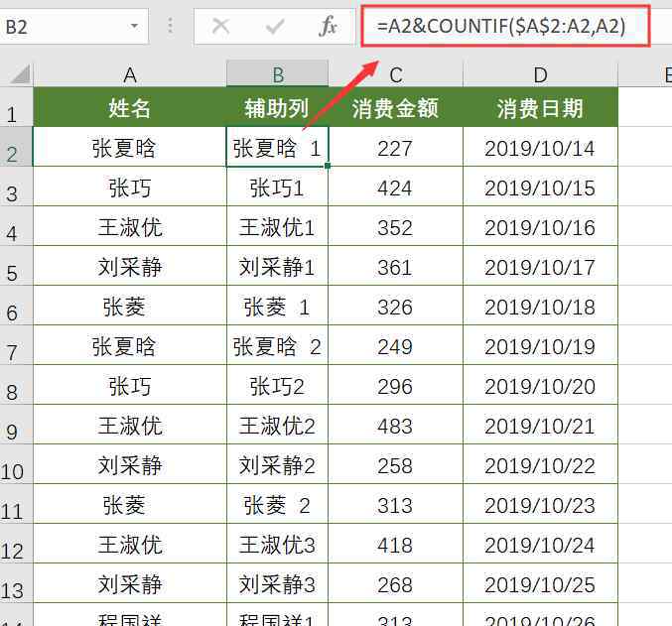Screen dimensions: 672x626
Task: Select the date cell 2019/10/17
Action: tap(540, 266)
